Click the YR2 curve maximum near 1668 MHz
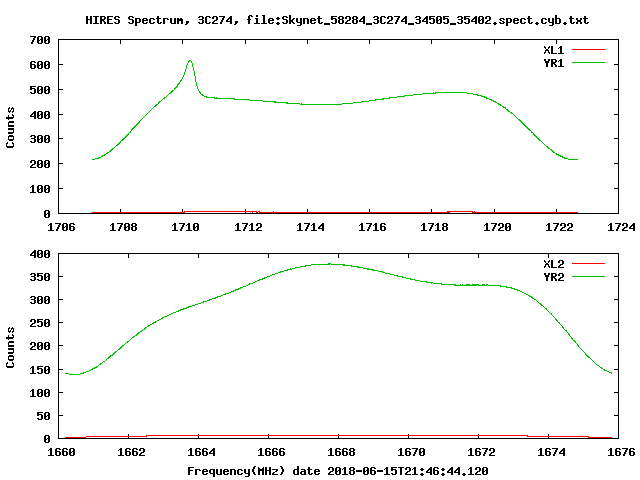Image resolution: width=640 pixels, height=480 pixels. point(329,264)
